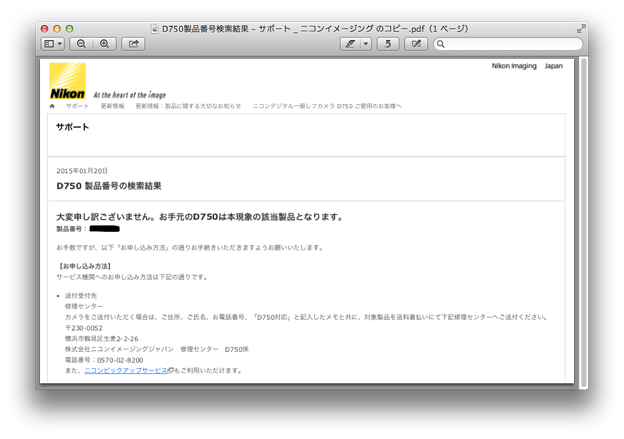Maximize the window with green button

(69, 29)
